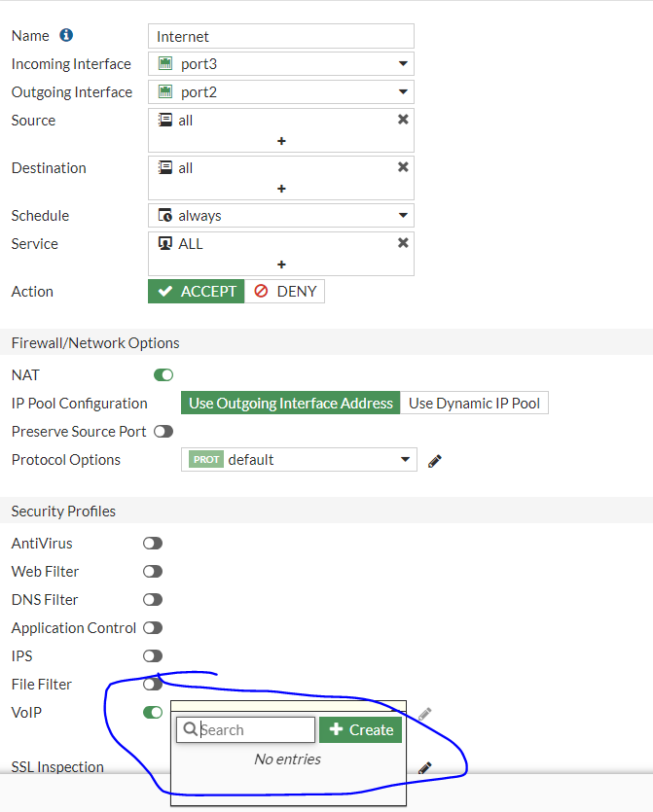Add a new Source address entry
The width and height of the screenshot is (653, 812).
281,141
